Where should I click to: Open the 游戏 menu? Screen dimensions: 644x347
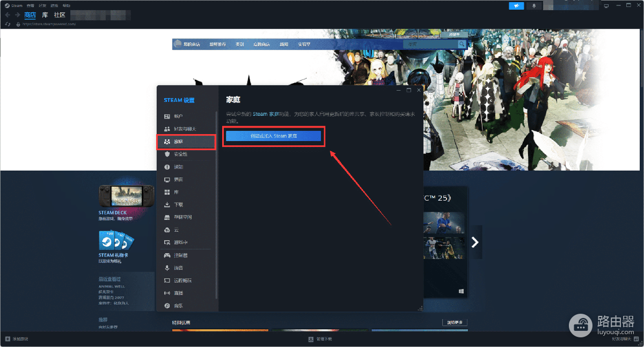pos(54,5)
